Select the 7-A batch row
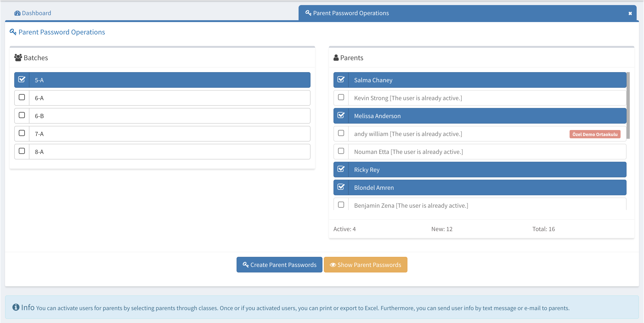The image size is (644, 323). coord(169,134)
